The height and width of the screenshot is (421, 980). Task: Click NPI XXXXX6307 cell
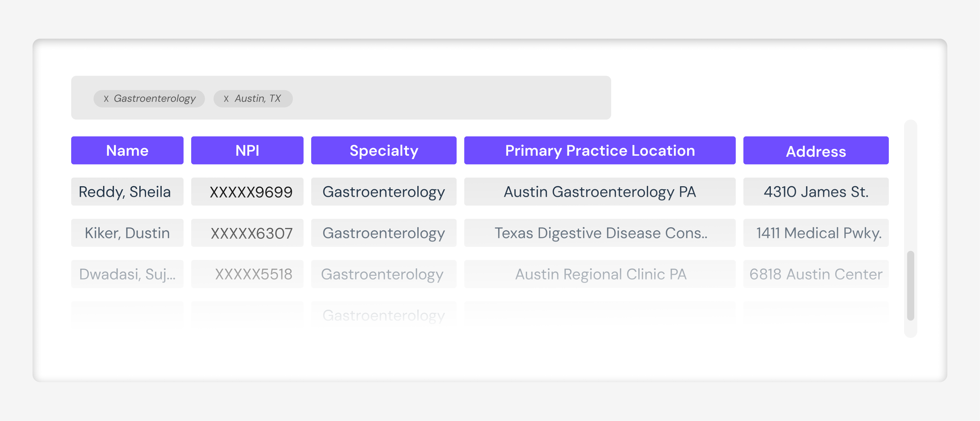pyautogui.click(x=247, y=233)
